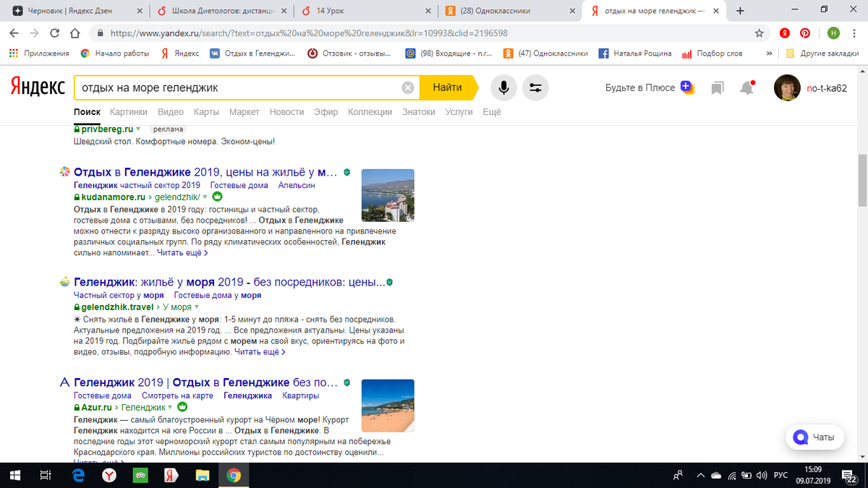Viewport: 868px width, 488px height.
Task: Open 'Смотреть на карте' sitelink
Action: tap(177, 395)
